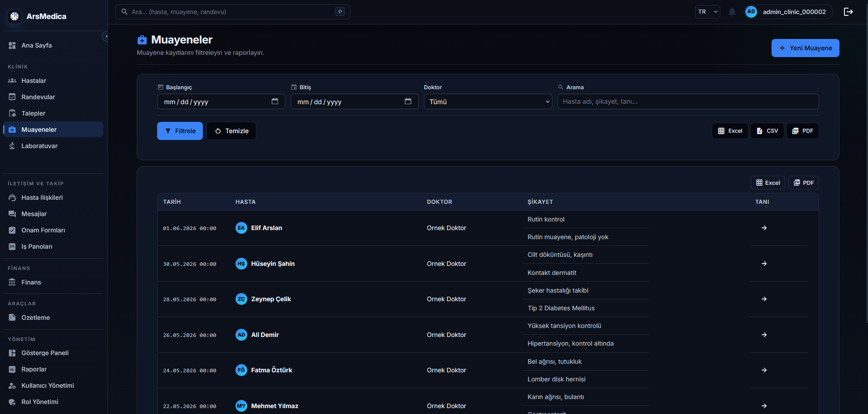Click the Onam Formları checkbox icon
The width and height of the screenshot is (868, 414).
point(12,230)
